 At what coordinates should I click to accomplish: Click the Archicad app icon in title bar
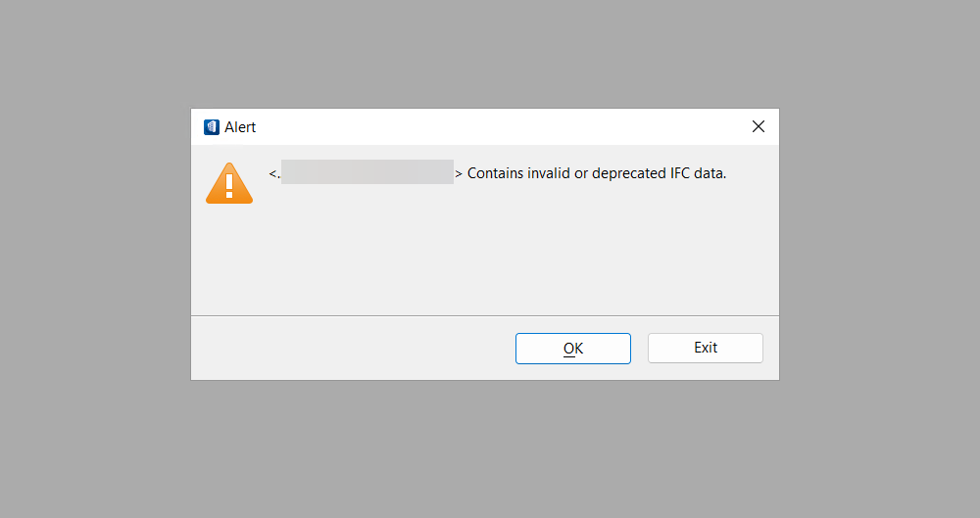pyautogui.click(x=212, y=127)
